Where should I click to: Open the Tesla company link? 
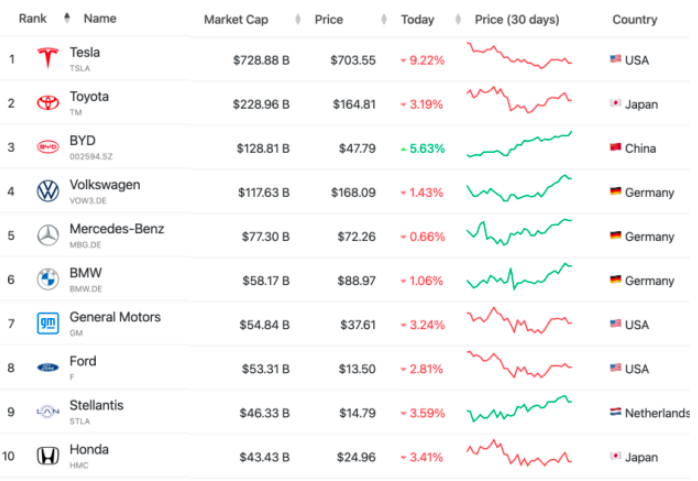85,52
